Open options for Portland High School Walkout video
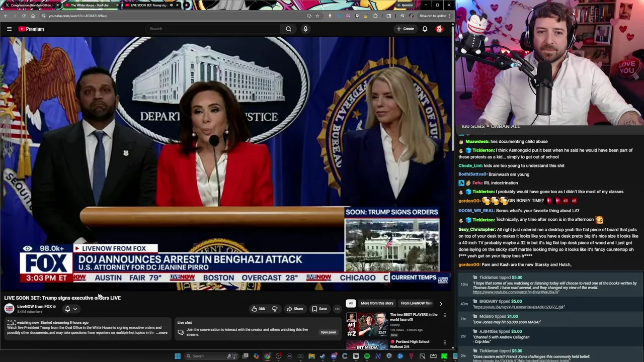This screenshot has width=644, height=362. (445, 342)
